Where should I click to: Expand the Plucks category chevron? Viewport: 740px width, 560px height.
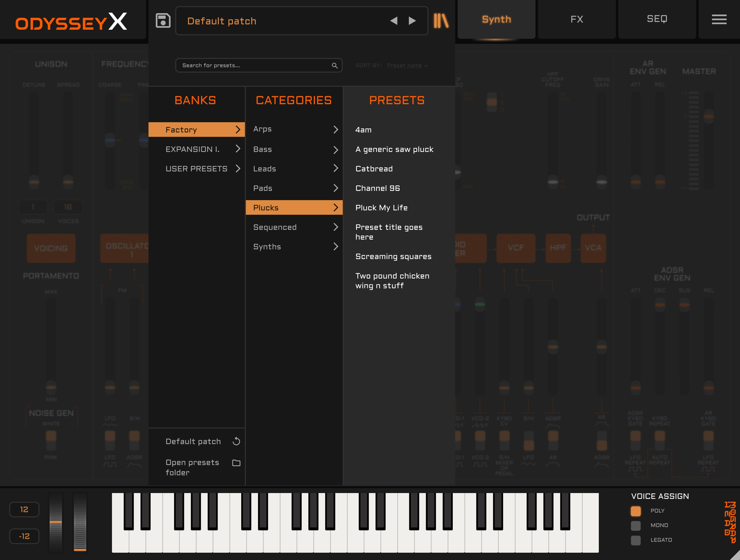[335, 207]
